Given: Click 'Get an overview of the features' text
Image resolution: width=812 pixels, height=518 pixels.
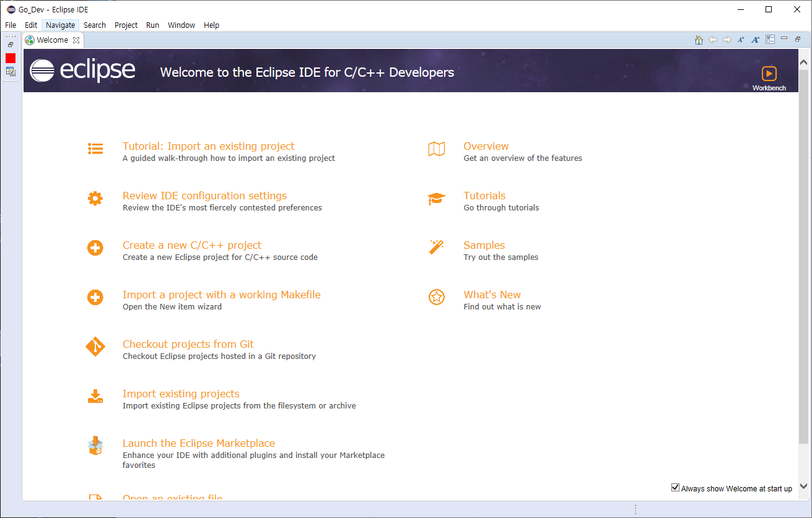Looking at the screenshot, I should click(523, 158).
